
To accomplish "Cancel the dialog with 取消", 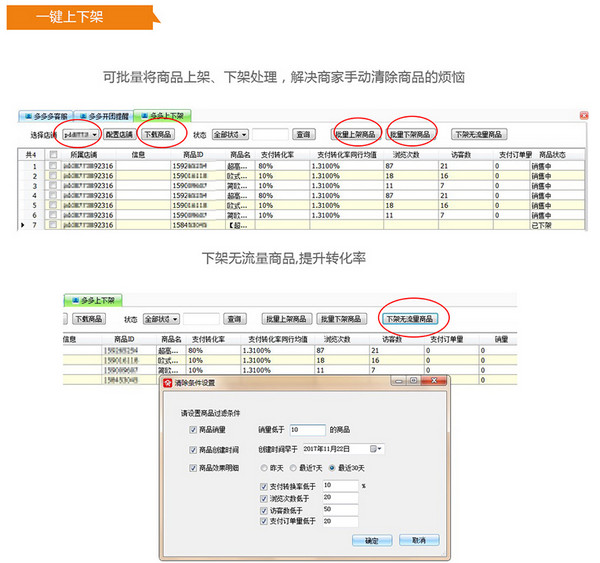I will (419, 540).
